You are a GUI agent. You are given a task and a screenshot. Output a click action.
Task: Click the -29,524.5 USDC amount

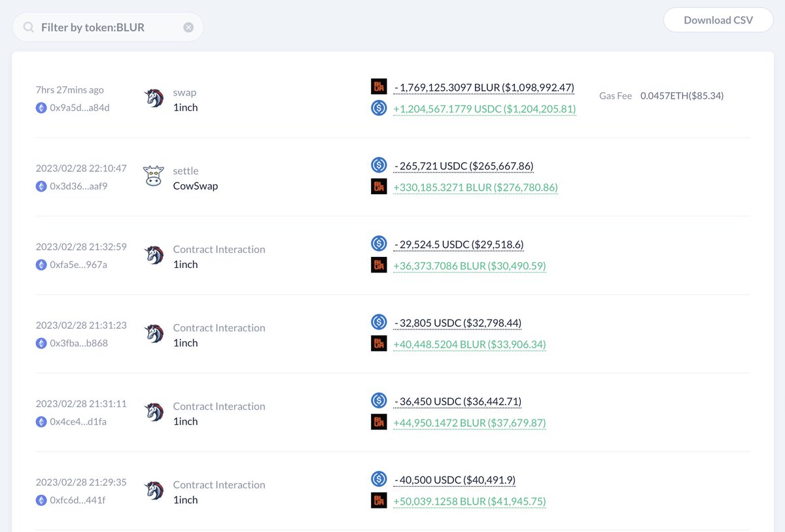(459, 244)
